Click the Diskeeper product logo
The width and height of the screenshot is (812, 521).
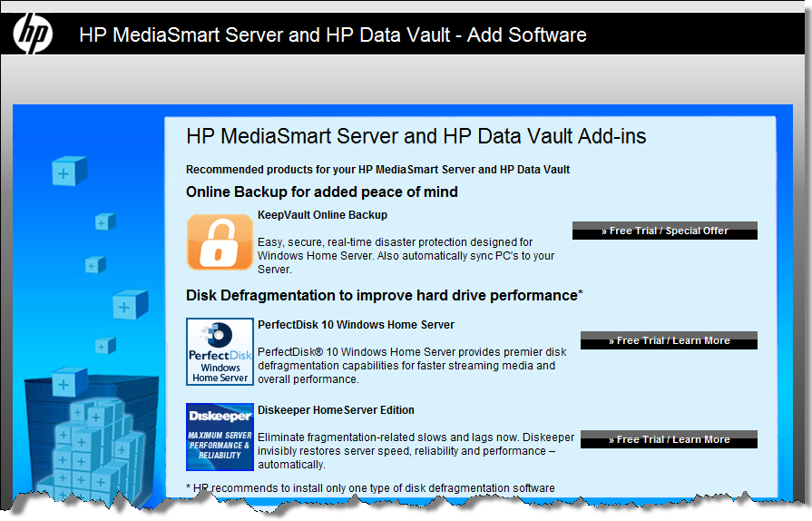coord(220,437)
